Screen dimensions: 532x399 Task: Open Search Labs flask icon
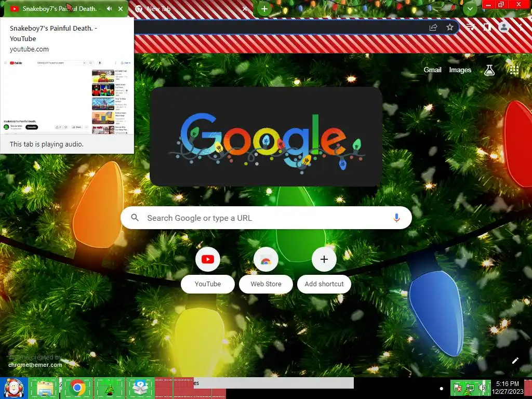click(x=489, y=70)
